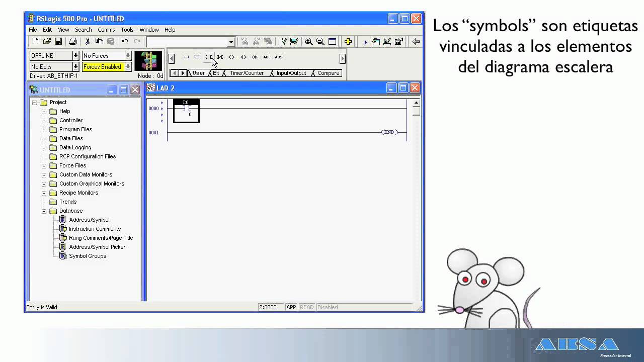
Task: Select the Examine If Open (XIO) instruction
Action: (x=220, y=57)
